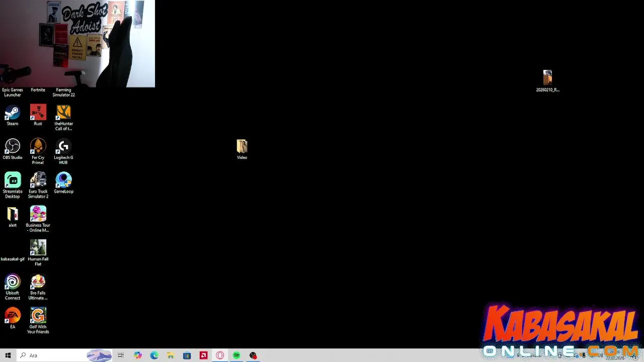Click the Epic Games Launcher label
Screen dimensions: 644x362
[13, 93]
